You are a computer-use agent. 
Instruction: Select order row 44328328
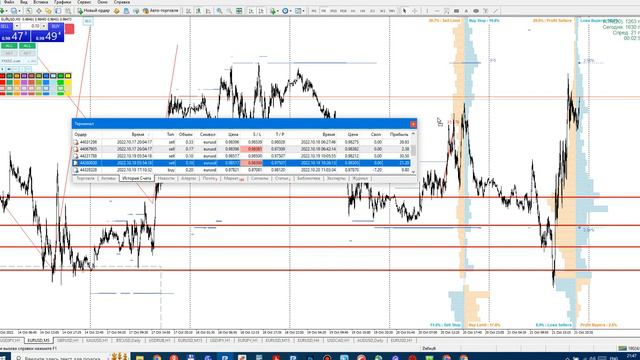tap(242, 170)
